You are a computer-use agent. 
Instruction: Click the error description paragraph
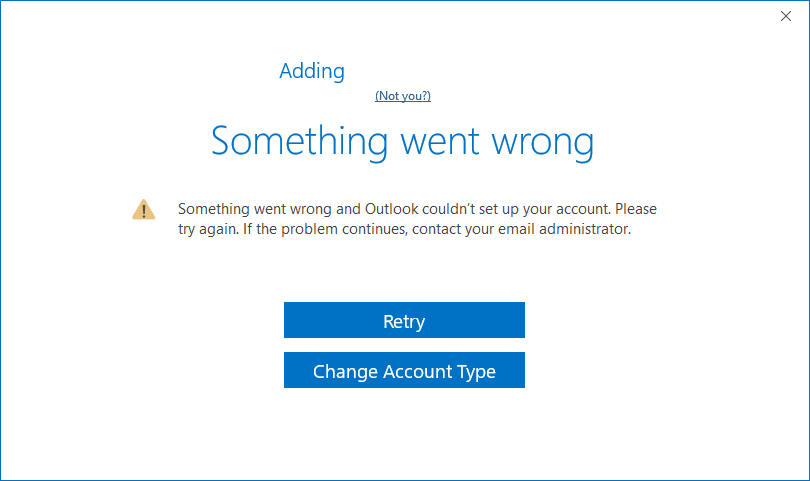tap(417, 219)
